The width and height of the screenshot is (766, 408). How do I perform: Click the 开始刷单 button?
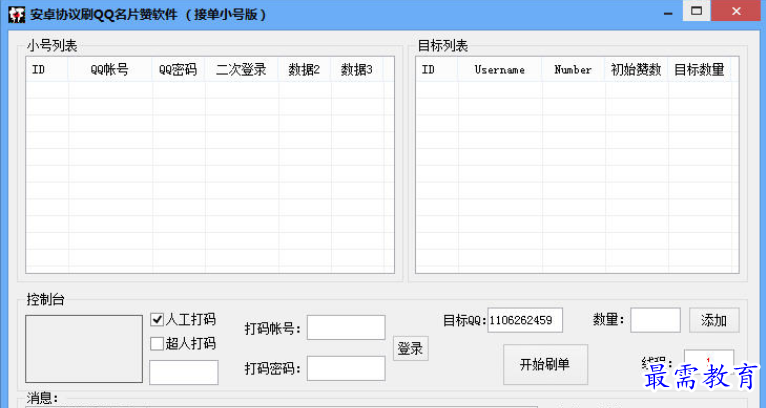545,365
